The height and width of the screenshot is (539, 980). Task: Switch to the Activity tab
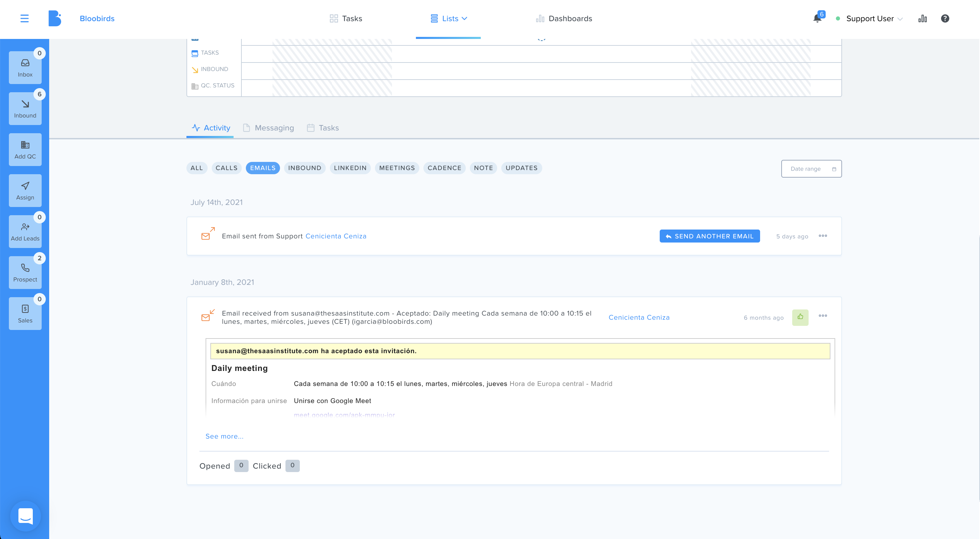pos(211,128)
